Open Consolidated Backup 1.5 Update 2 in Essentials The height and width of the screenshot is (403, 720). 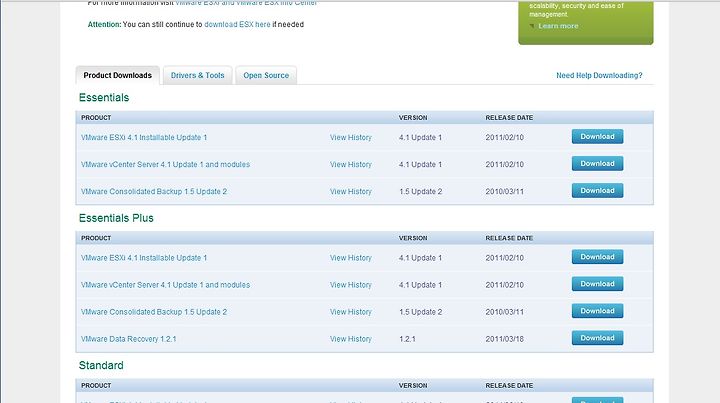tap(154, 191)
